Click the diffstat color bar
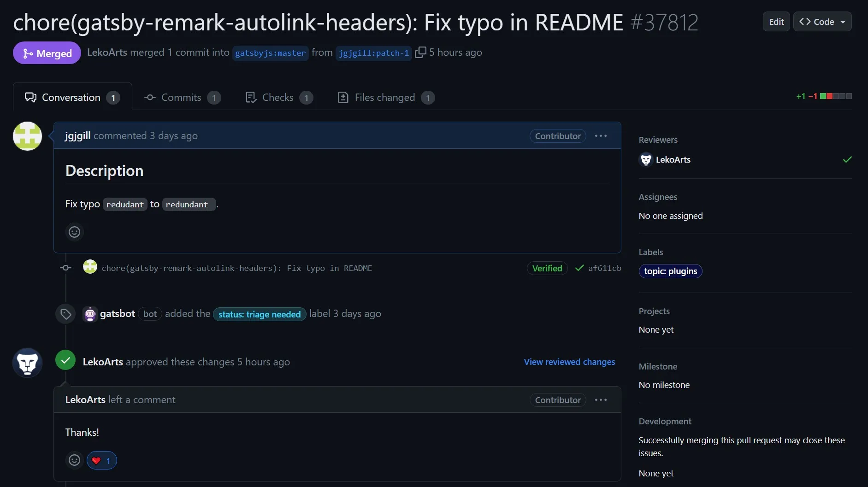Screen dimensions: 868x487 (835, 96)
